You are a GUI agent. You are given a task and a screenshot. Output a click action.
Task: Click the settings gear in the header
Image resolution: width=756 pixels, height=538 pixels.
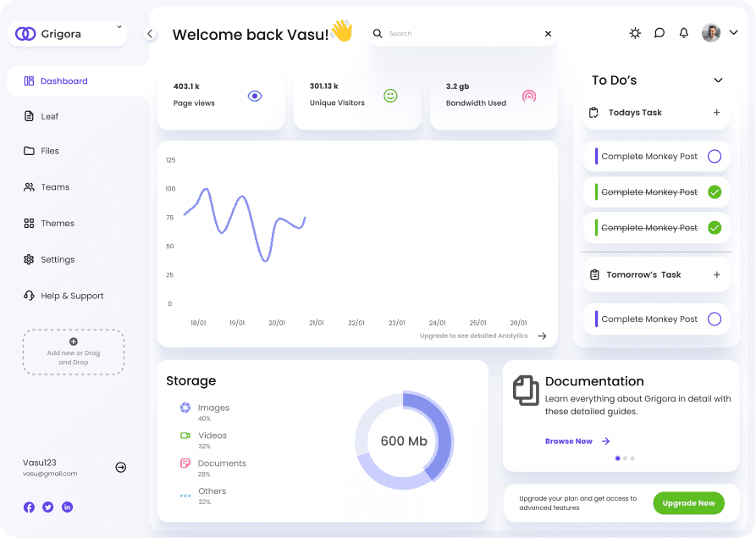pyautogui.click(x=635, y=33)
